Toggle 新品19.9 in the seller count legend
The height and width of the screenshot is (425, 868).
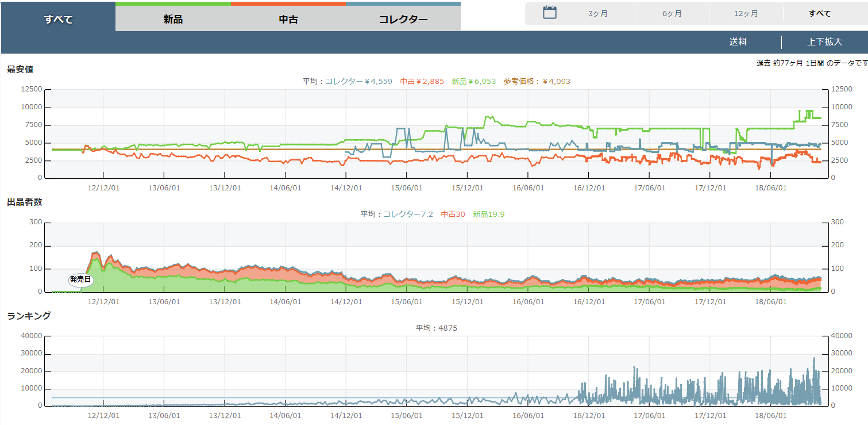click(x=488, y=215)
